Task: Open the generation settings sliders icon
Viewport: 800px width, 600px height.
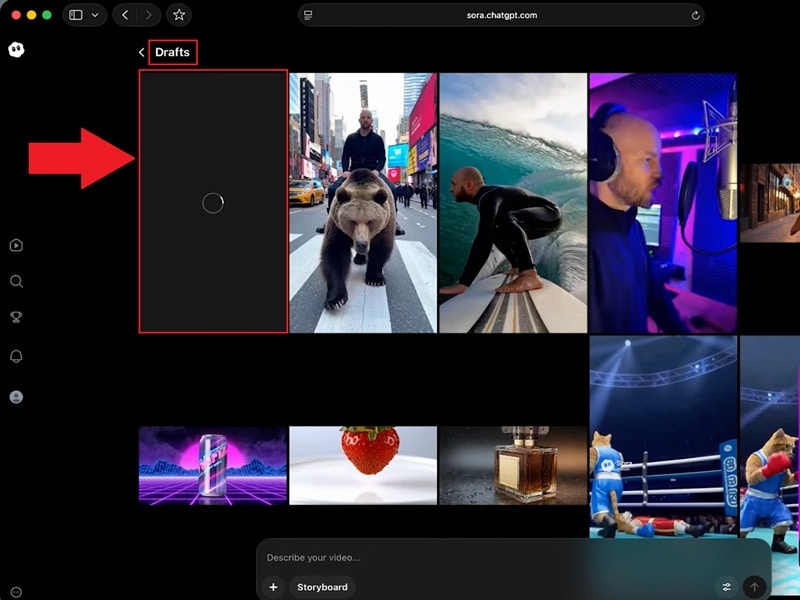Action: coord(729,588)
